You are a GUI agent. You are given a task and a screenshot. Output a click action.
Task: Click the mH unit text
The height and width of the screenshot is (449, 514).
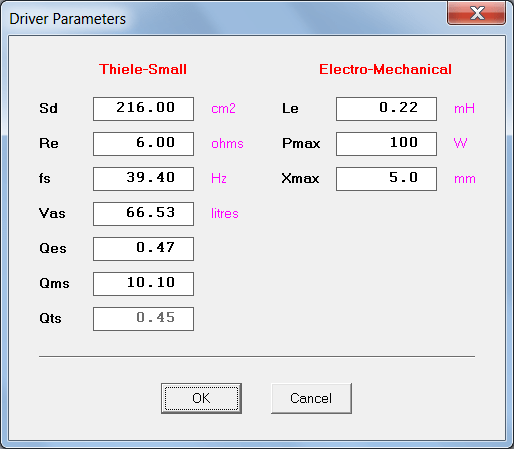(x=465, y=108)
